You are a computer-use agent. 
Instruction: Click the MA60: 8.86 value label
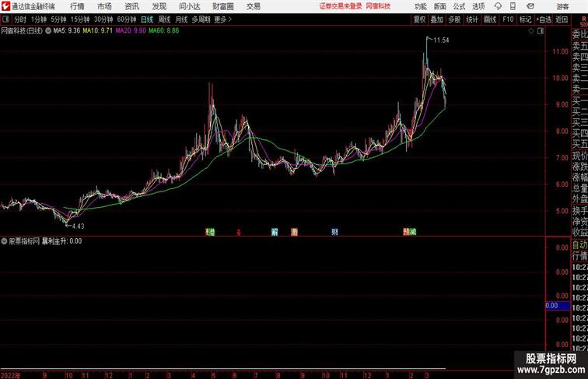coord(164,31)
